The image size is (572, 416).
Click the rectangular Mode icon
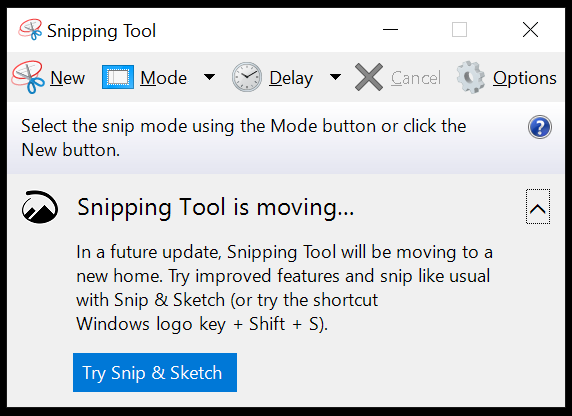pos(118,77)
